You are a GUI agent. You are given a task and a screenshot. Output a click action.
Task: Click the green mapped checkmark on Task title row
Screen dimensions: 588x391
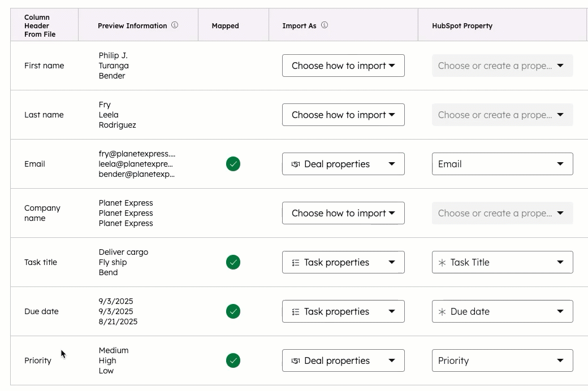tap(234, 262)
